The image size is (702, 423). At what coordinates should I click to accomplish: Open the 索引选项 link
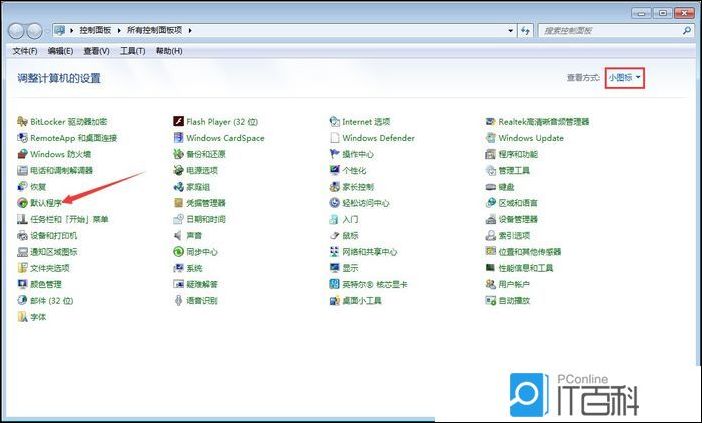tap(514, 235)
